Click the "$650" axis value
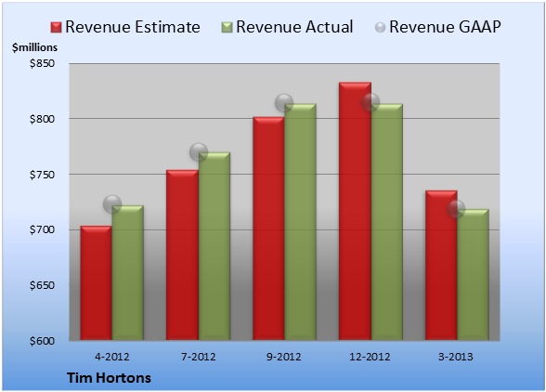This screenshot has height=392, width=546. pyautogui.click(x=42, y=285)
